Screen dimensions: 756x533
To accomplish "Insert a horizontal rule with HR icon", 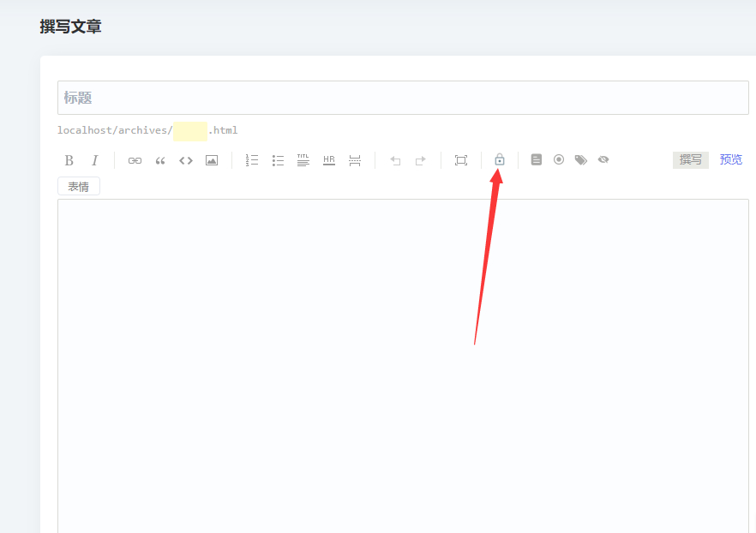I will (x=329, y=160).
